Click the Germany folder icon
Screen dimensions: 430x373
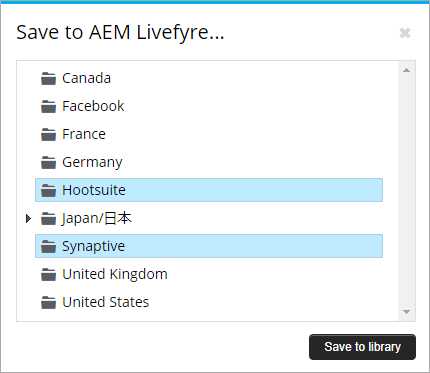[48, 163]
